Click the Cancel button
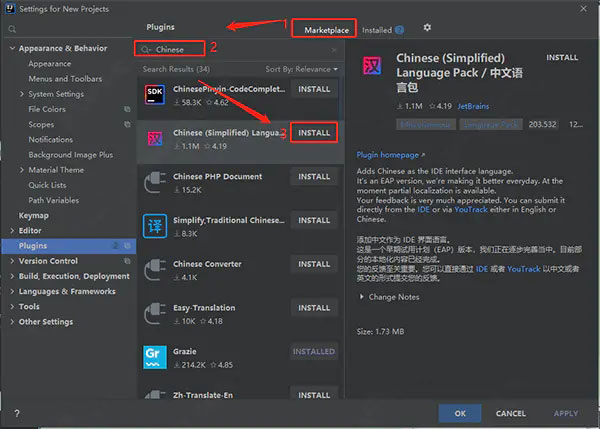The height and width of the screenshot is (429, 600). click(x=510, y=413)
